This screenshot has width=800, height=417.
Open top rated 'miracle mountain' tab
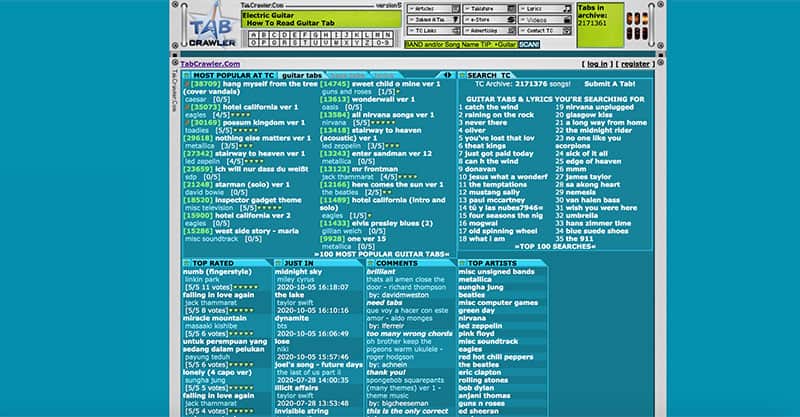coord(215,318)
